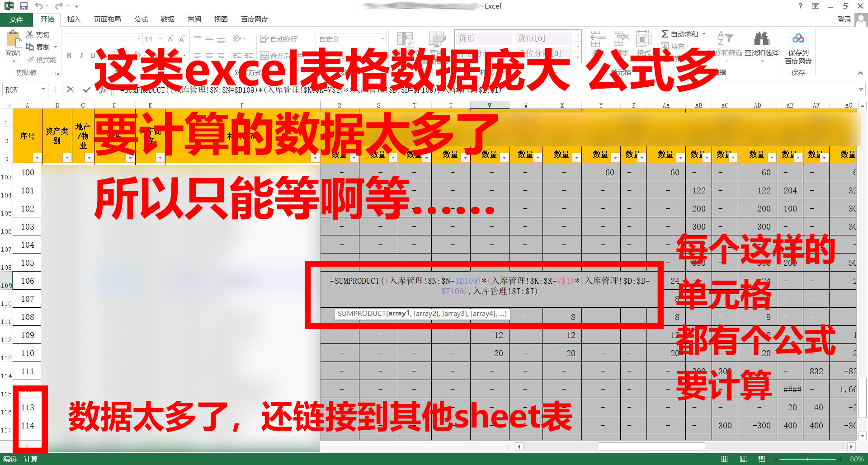Click the align right icon
The width and height of the screenshot is (868, 465).
click(221, 56)
